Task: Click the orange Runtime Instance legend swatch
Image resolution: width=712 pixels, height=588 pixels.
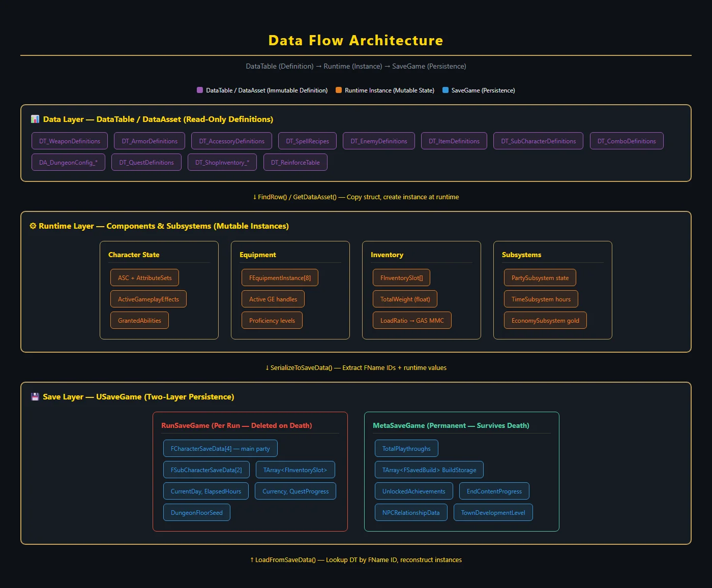Action: click(339, 90)
